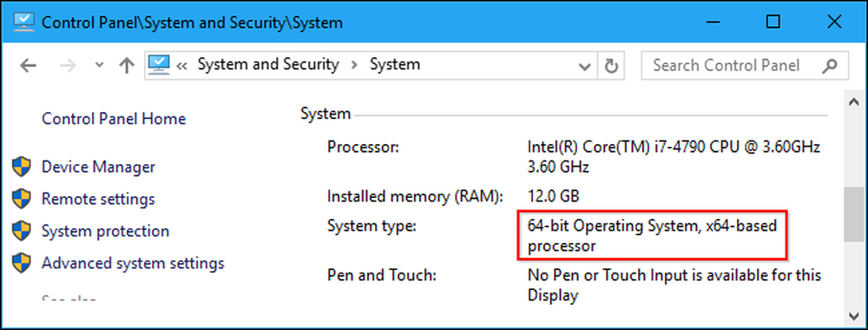Click the shield icon beside Device Manager
Image resolution: width=868 pixels, height=330 pixels.
pyautogui.click(x=21, y=167)
